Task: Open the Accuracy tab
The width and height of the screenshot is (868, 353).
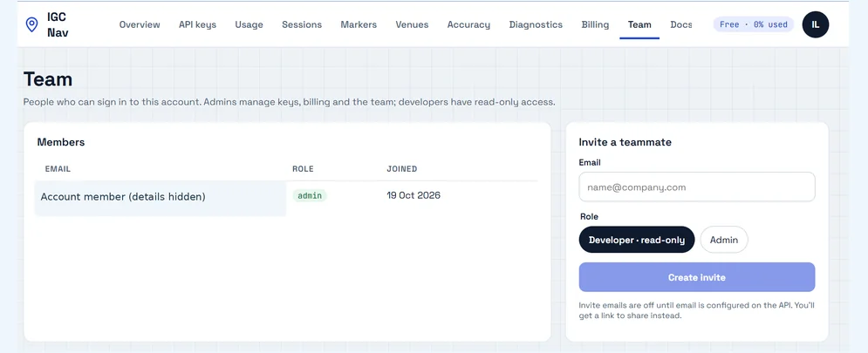Action: pos(468,24)
